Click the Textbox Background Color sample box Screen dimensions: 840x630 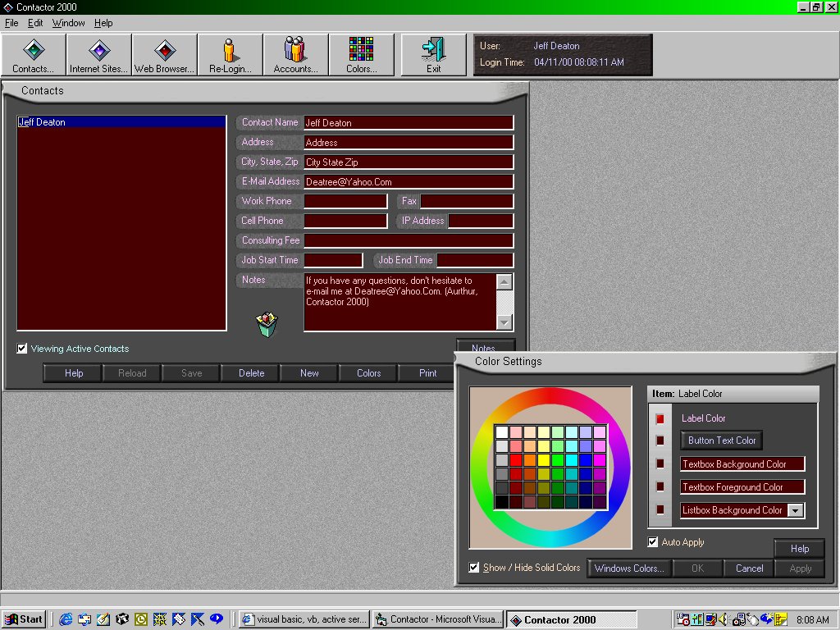[x=742, y=464]
